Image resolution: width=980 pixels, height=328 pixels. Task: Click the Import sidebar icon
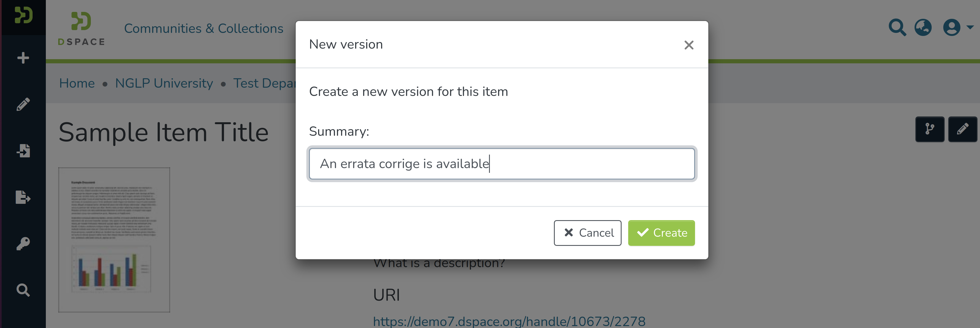[23, 150]
